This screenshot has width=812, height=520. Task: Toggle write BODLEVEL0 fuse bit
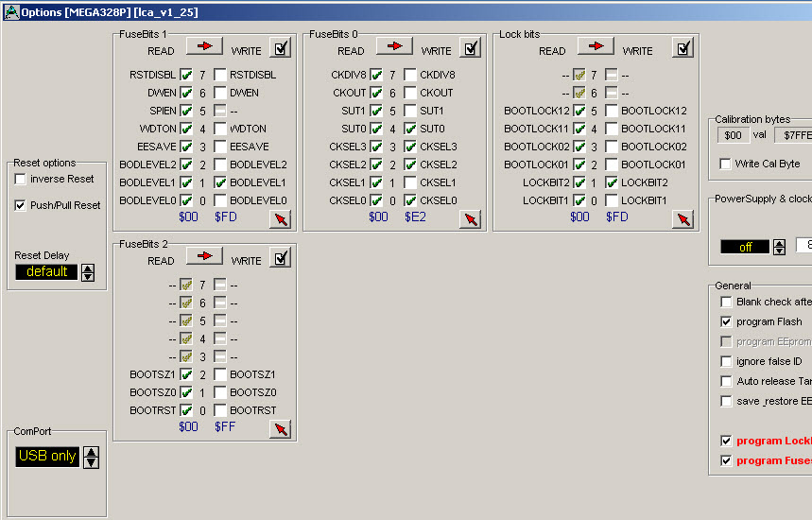(220, 200)
